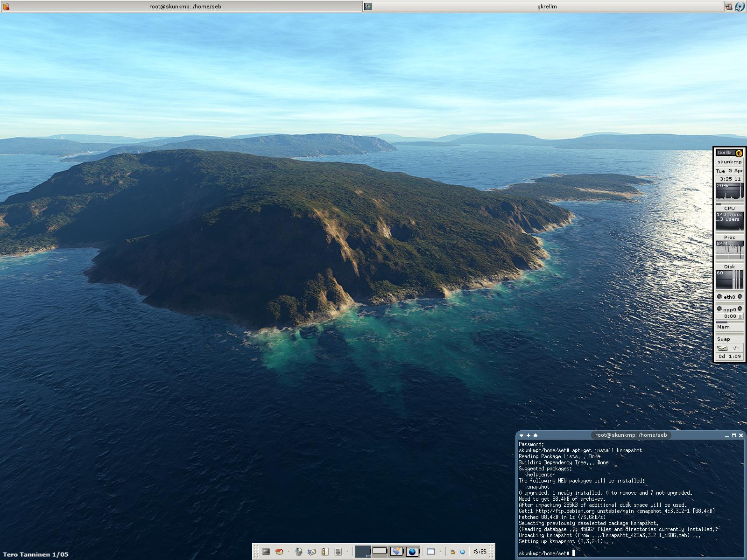747x560 pixels.
Task: Switch to the root@skunkmp taskbar entry
Action: pyautogui.click(x=182, y=7)
